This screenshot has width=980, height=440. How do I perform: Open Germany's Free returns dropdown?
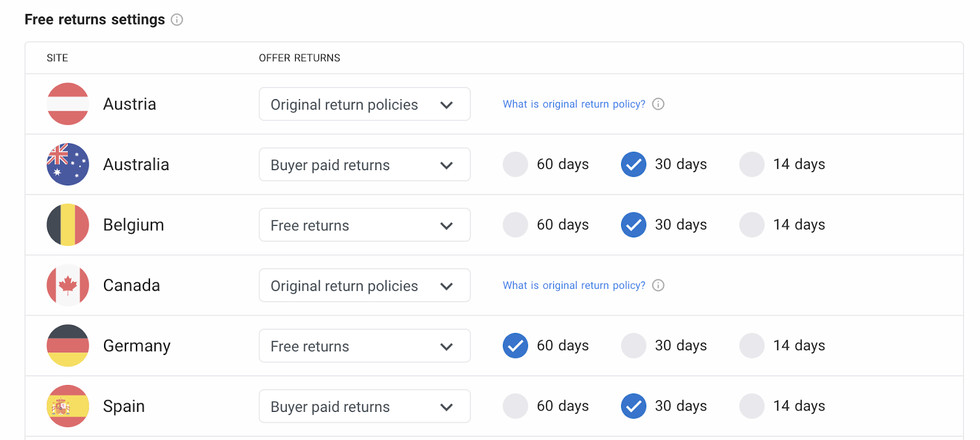[x=364, y=346]
